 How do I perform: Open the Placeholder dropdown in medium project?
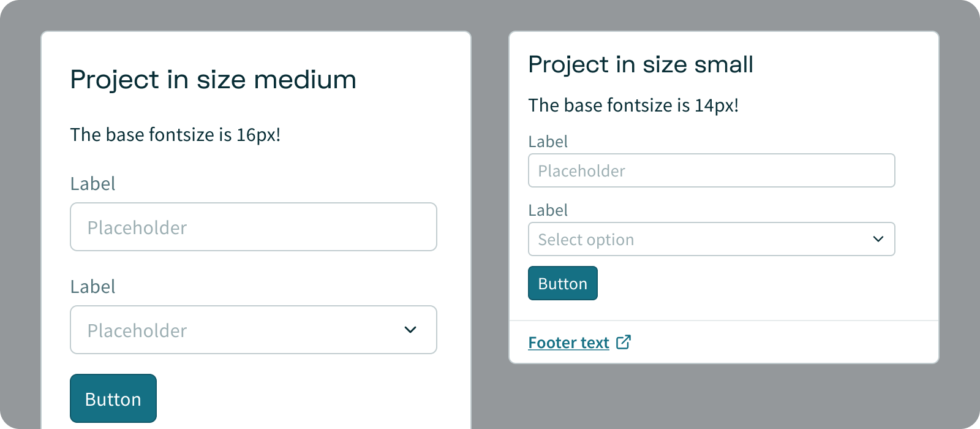pos(245,330)
